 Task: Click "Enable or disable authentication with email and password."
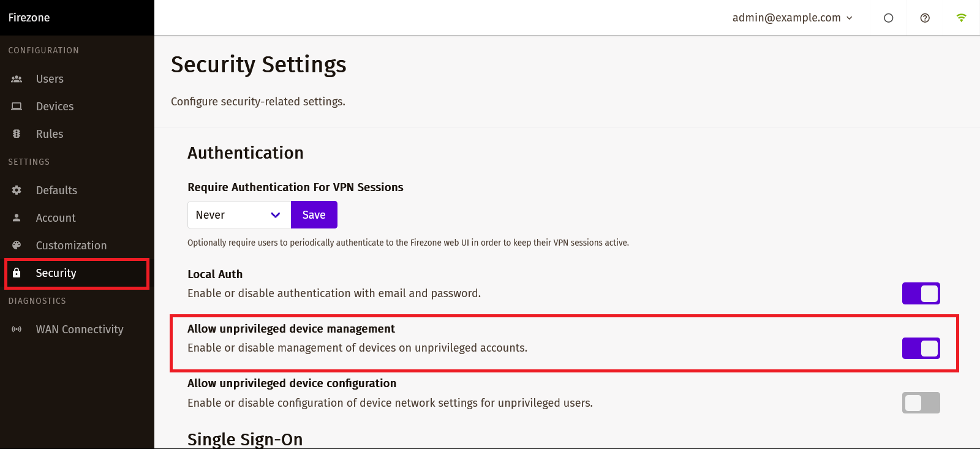(334, 293)
